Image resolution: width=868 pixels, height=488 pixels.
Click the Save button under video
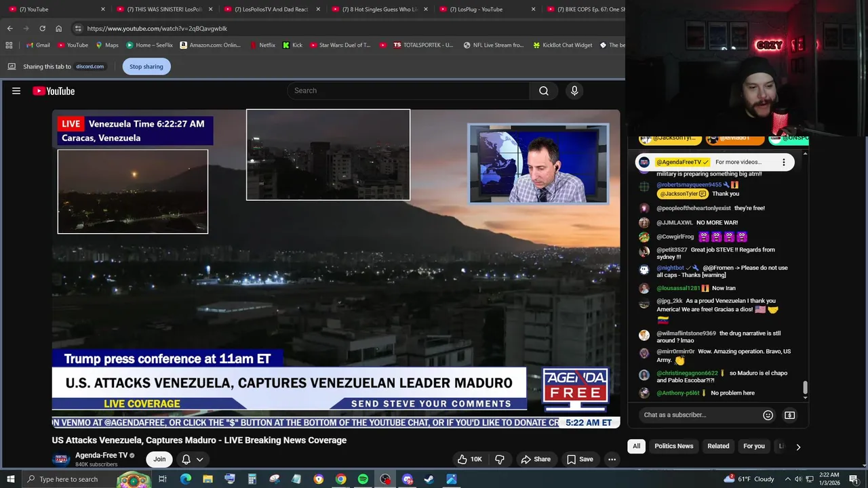click(580, 459)
